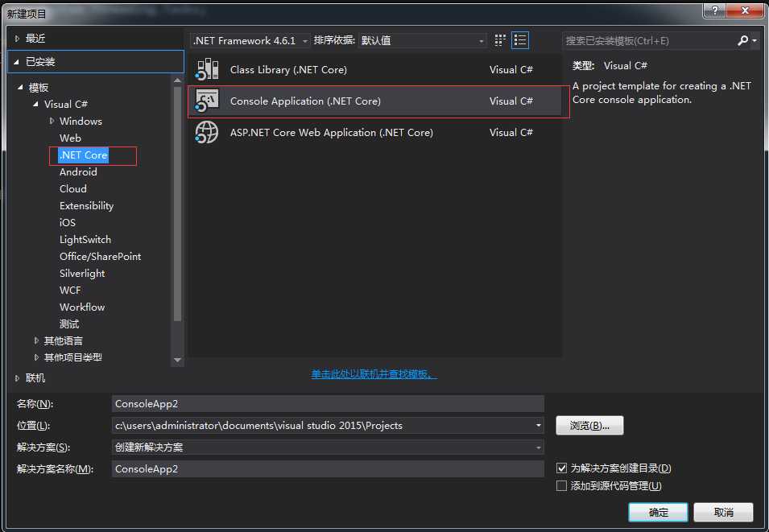The image size is (769, 532).
Task: Select the Silverlight category
Action: coord(82,273)
